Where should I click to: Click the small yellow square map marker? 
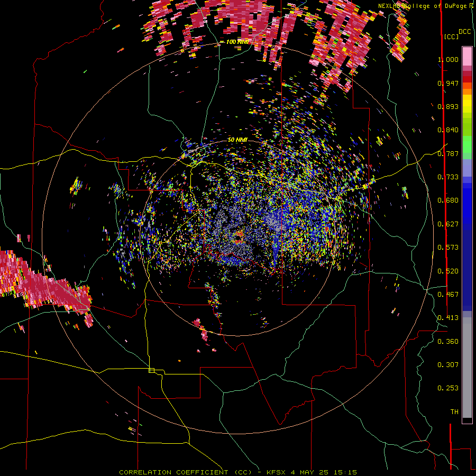pyautogui.click(x=151, y=370)
